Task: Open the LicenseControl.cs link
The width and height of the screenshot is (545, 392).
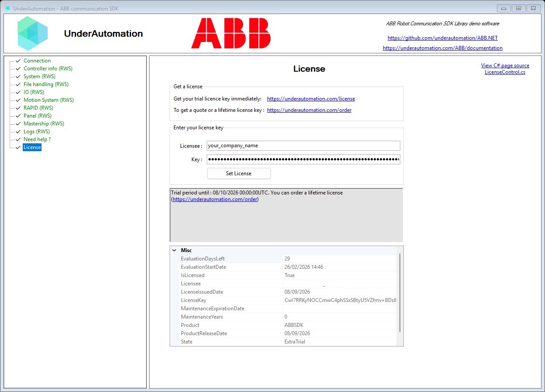Action: click(505, 72)
